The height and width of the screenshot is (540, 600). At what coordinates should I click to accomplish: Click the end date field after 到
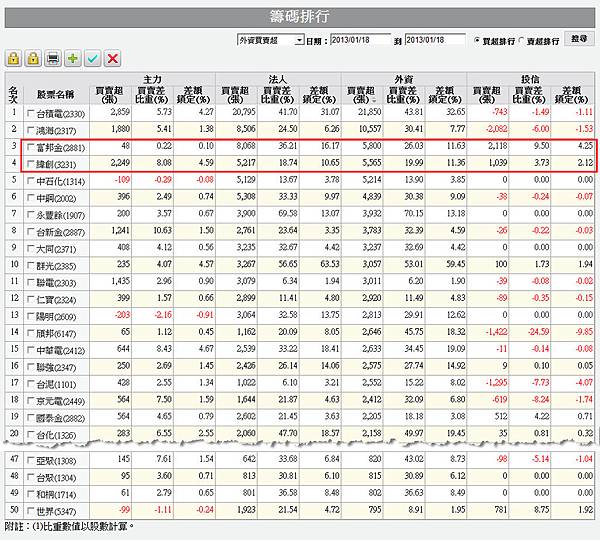pyautogui.click(x=435, y=40)
